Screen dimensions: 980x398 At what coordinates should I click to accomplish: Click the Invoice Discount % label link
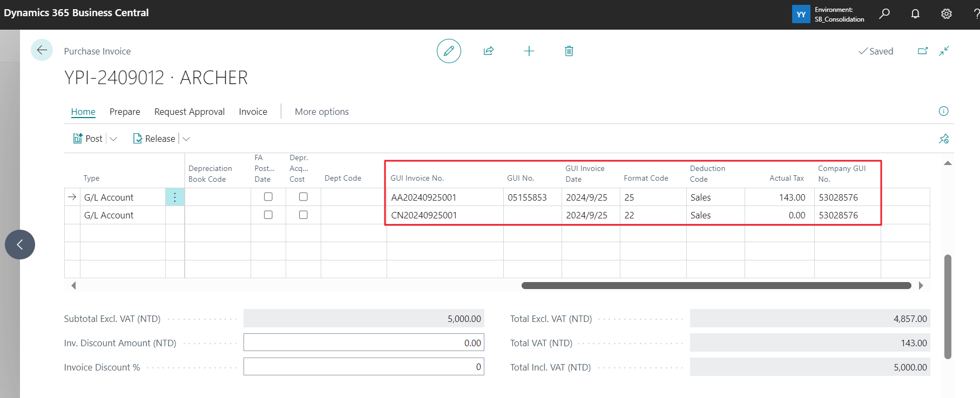[102, 367]
